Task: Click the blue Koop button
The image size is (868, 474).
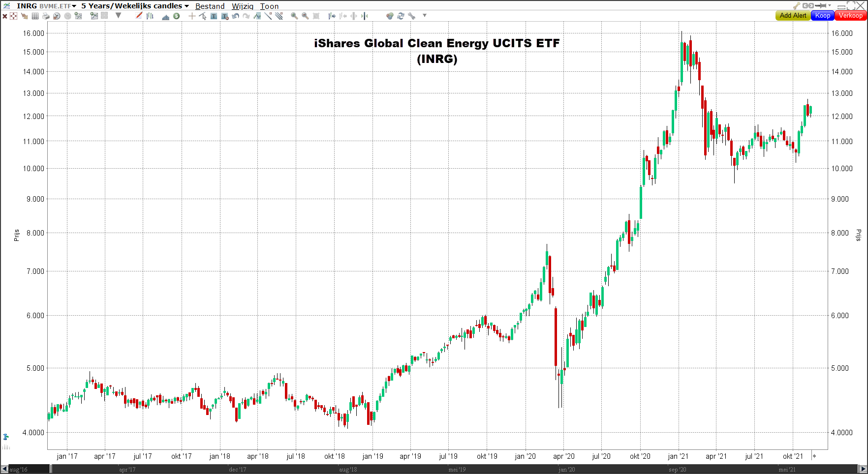Action: click(822, 16)
